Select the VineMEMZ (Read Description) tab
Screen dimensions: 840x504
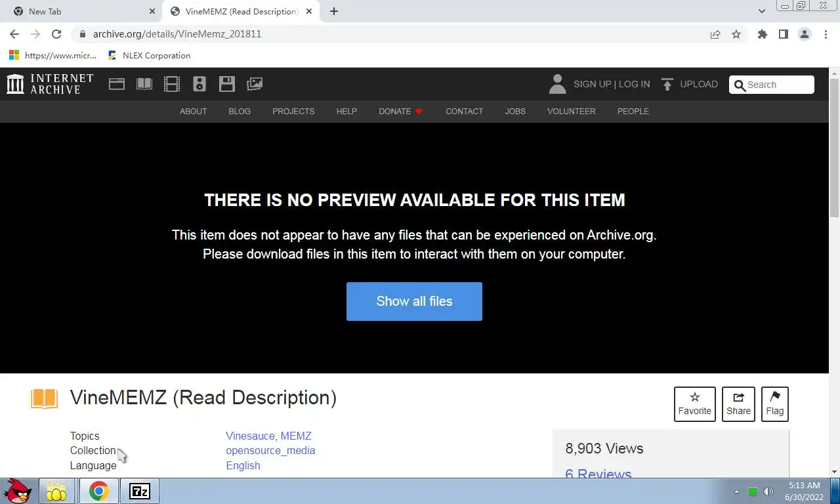click(x=241, y=11)
